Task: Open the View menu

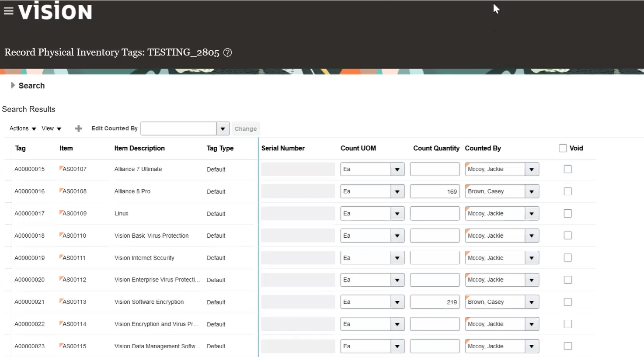Action: (x=52, y=128)
